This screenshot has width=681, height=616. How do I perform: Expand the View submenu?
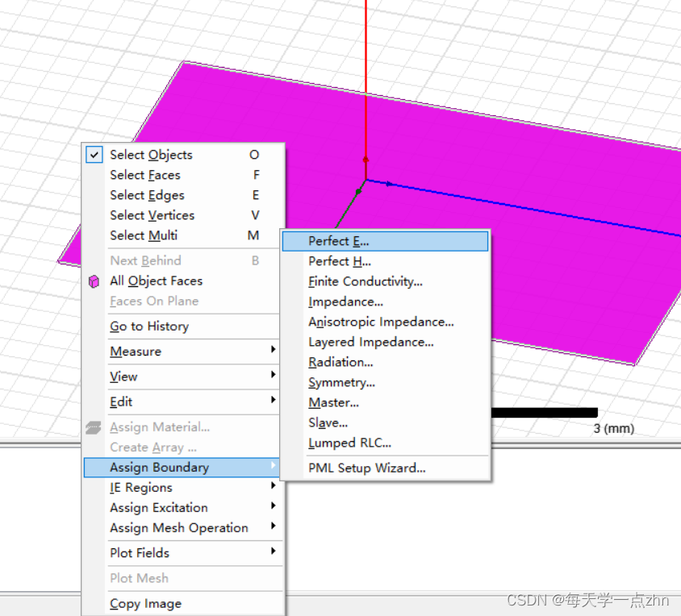(182, 377)
